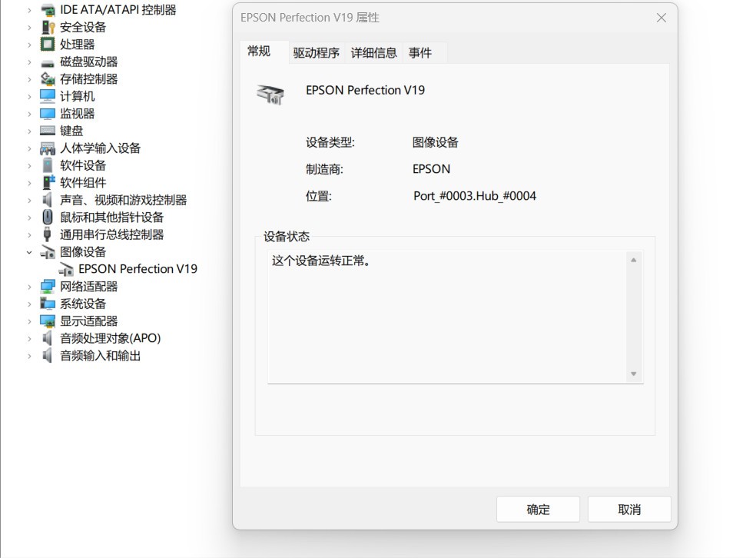Click the 鼠标和其他指针设备 mouse icon
Viewport: 756px width, 558px height.
[x=48, y=217]
